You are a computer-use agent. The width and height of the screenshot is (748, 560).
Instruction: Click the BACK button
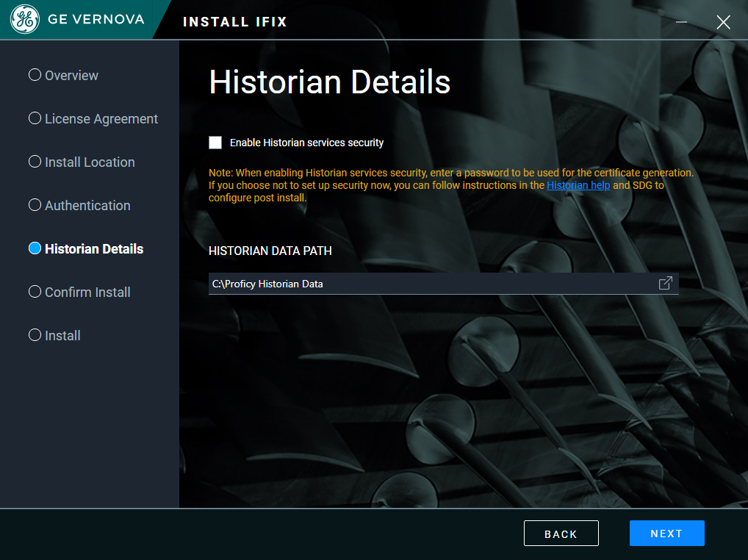561,534
